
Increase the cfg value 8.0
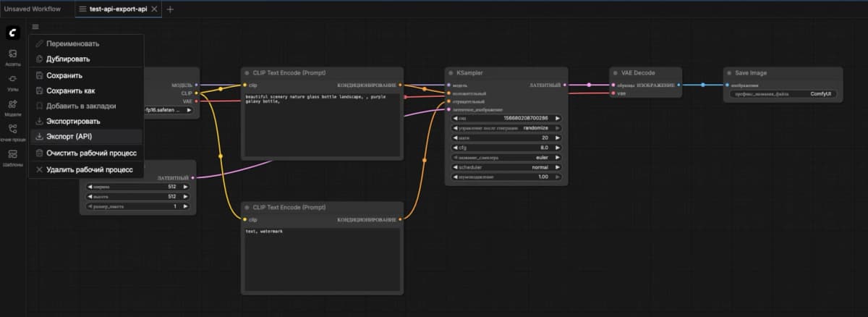558,147
